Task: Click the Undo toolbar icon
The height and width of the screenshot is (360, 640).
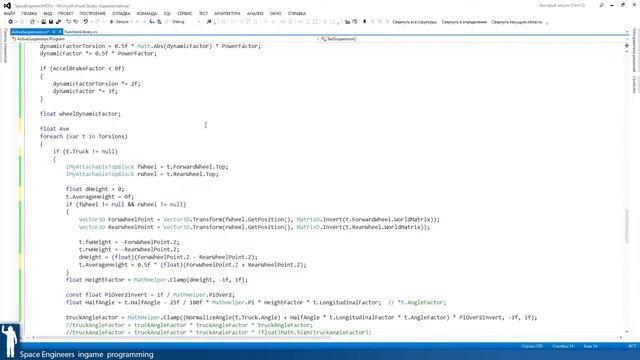Action: (85, 22)
